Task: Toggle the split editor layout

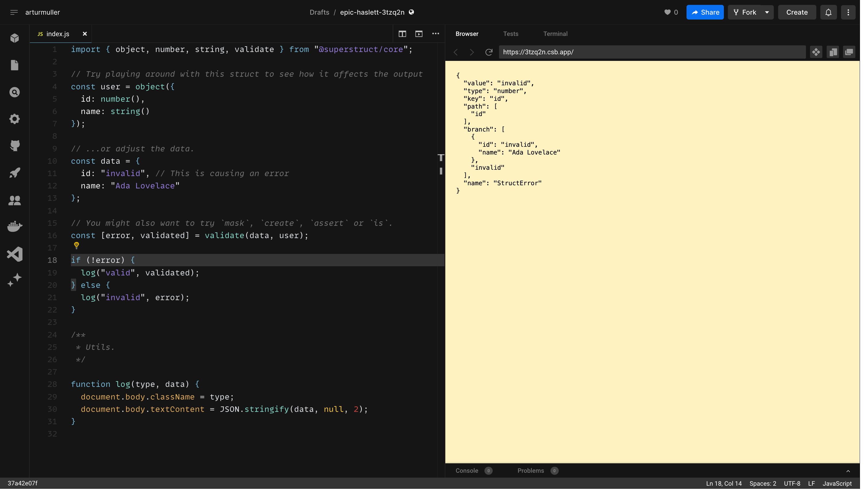Action: (x=402, y=34)
